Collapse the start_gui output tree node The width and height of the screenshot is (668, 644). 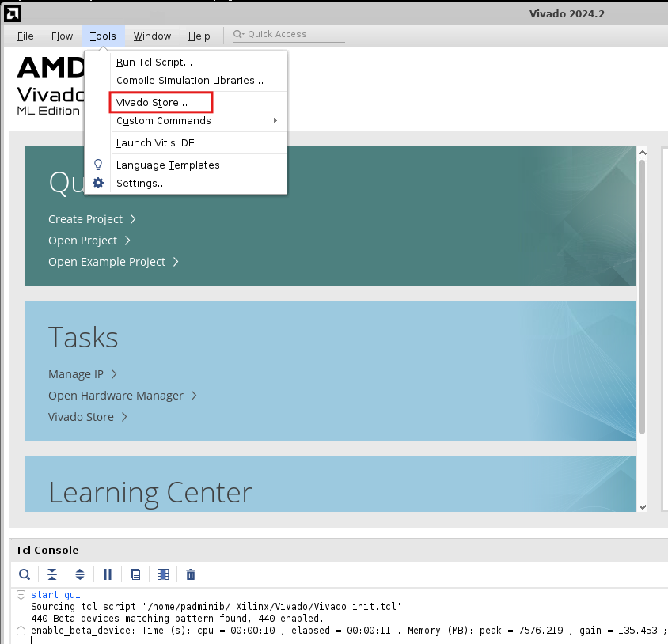pyautogui.click(x=21, y=595)
